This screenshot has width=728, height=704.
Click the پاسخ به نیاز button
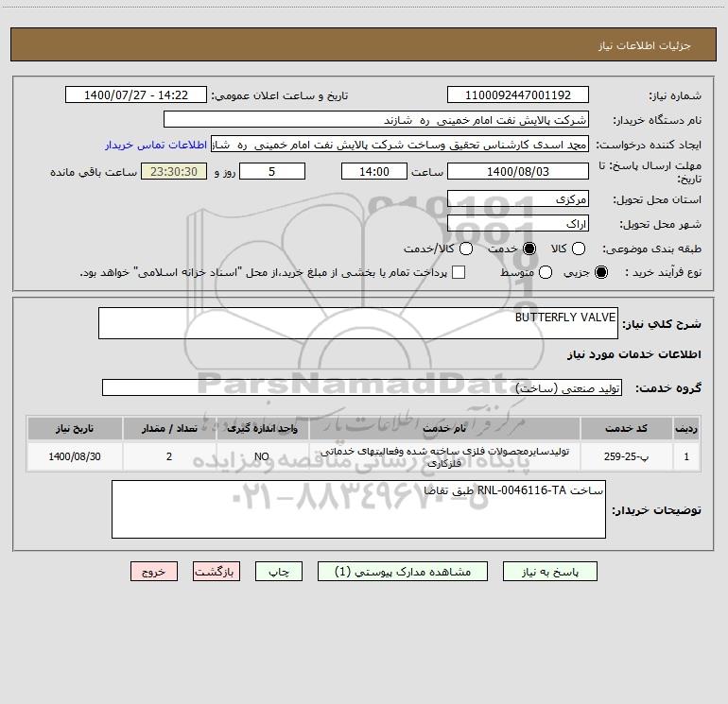tap(549, 572)
